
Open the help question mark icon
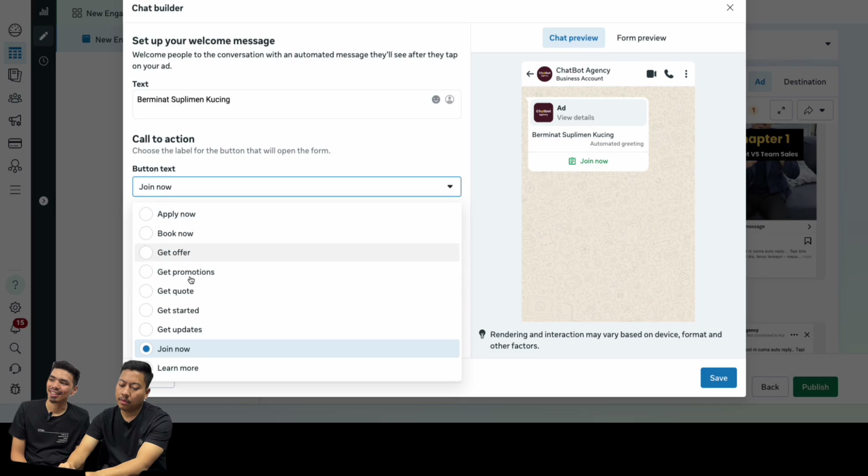[15, 285]
